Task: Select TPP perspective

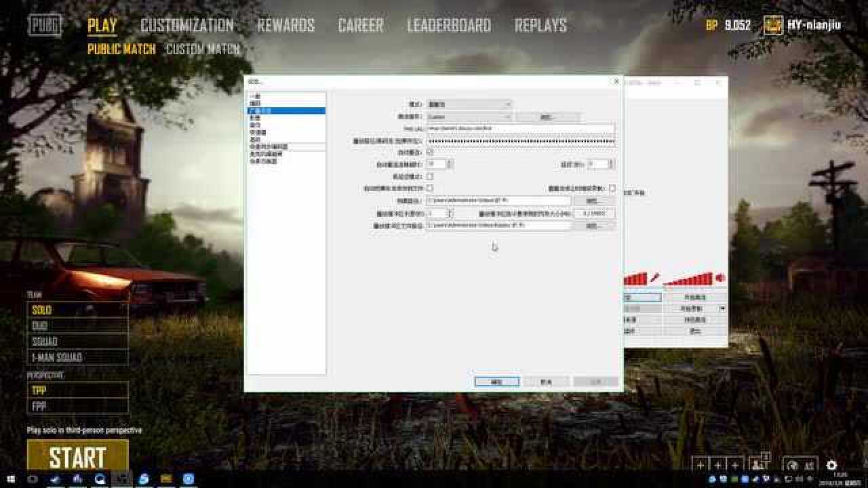Action: [x=77, y=390]
